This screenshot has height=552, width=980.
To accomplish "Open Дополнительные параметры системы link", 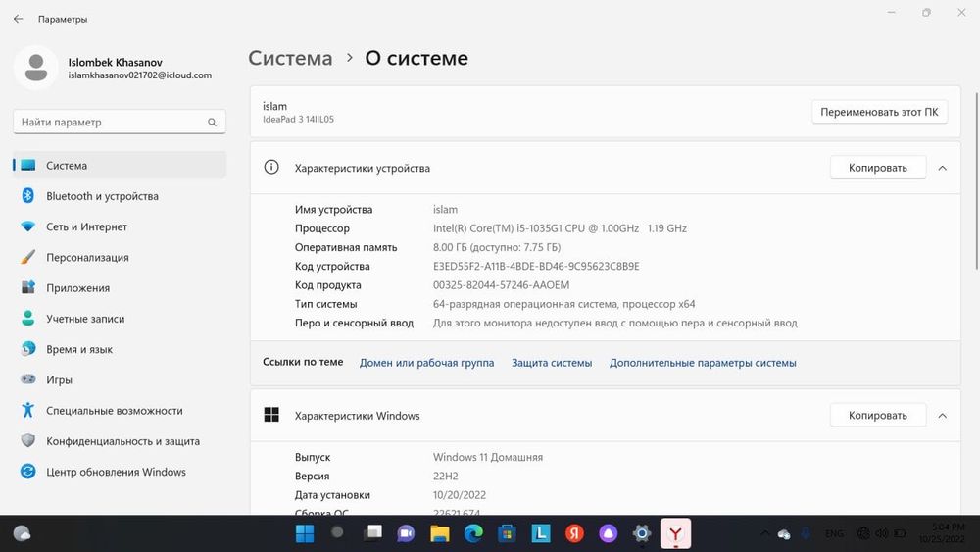I will tap(703, 363).
